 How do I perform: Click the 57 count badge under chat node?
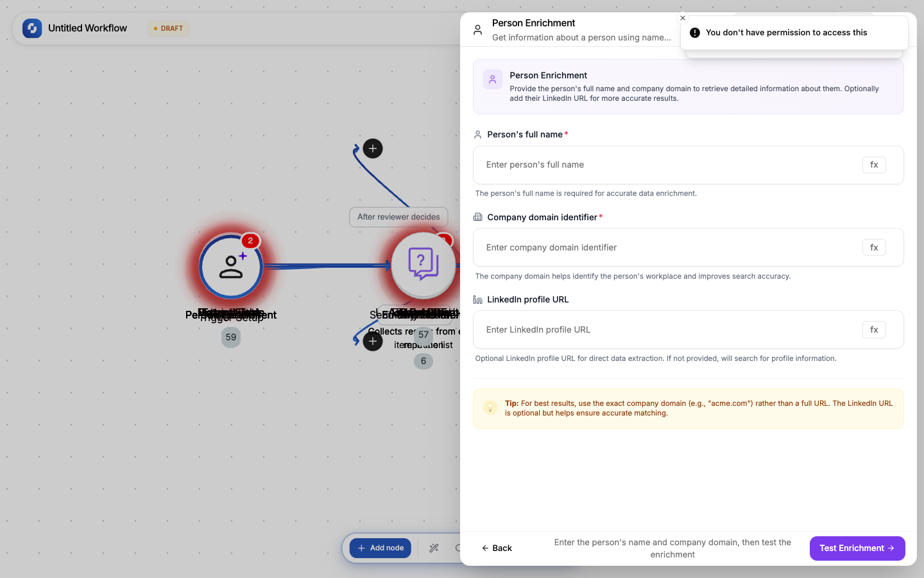tap(424, 335)
